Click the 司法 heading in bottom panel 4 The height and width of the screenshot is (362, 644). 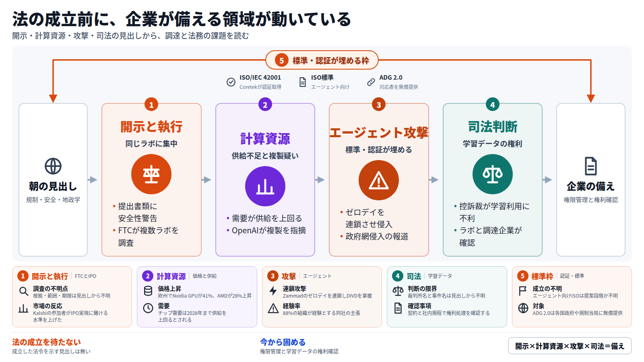(x=414, y=276)
